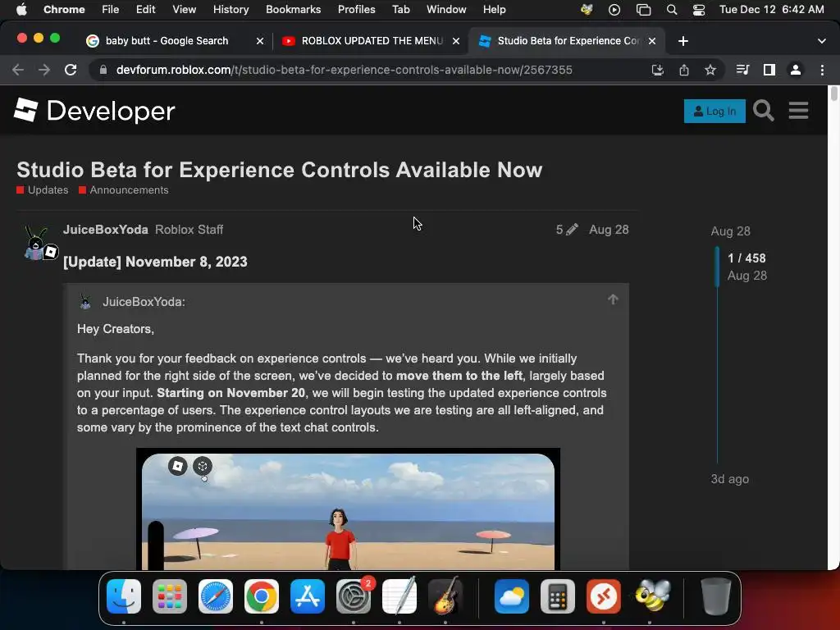The image size is (840, 630).
Task: Close the Studio Beta tab
Action: click(x=652, y=41)
